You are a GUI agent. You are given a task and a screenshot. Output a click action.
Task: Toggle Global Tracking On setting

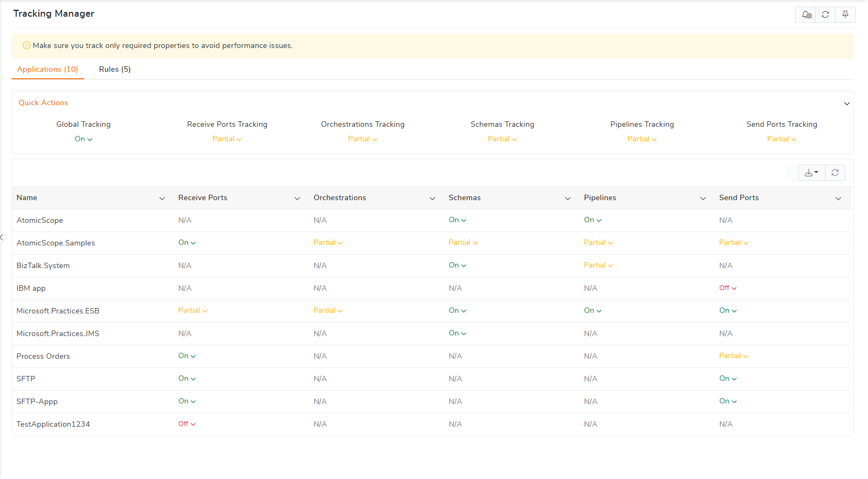click(x=84, y=139)
